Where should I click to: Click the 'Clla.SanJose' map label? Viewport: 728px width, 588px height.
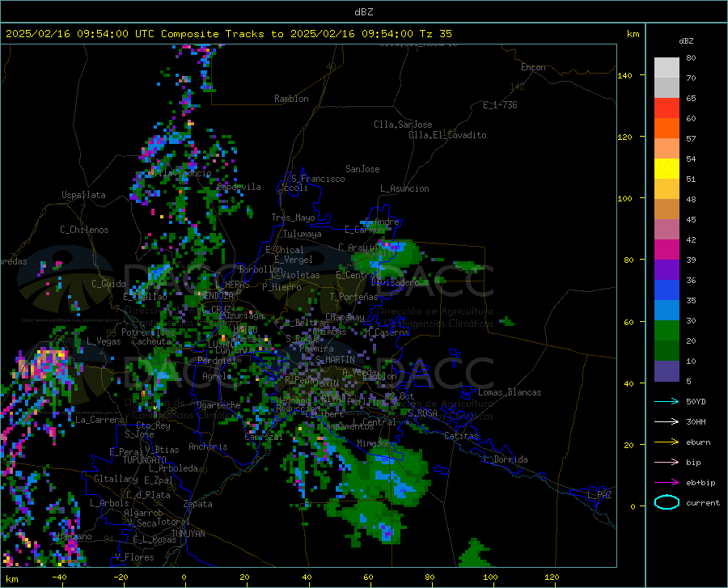coord(403,125)
